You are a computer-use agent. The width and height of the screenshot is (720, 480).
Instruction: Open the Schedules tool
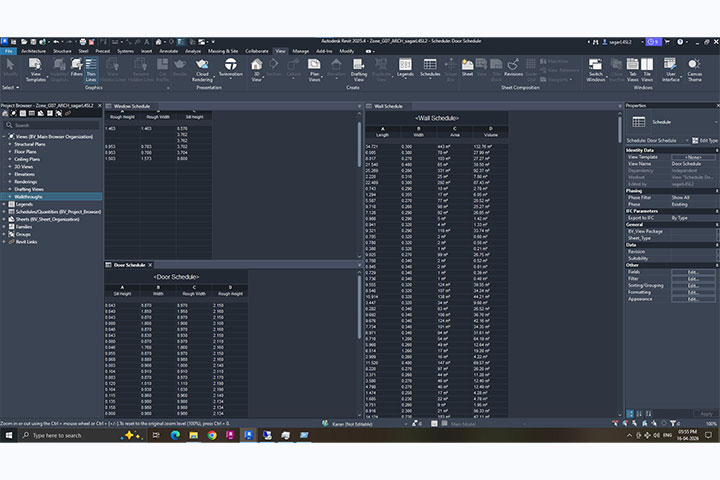click(x=430, y=68)
